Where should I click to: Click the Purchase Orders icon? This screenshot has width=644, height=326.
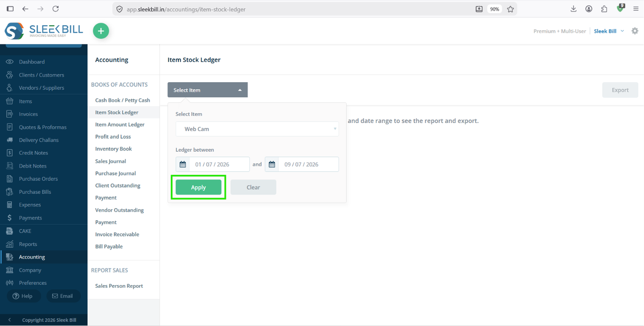pyautogui.click(x=10, y=178)
